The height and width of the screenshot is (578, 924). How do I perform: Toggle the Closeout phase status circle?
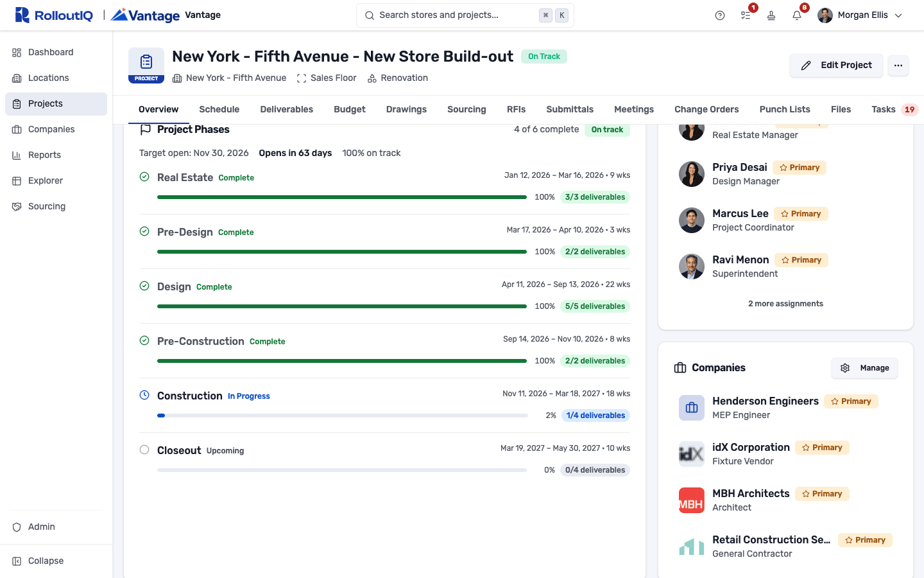tap(144, 450)
